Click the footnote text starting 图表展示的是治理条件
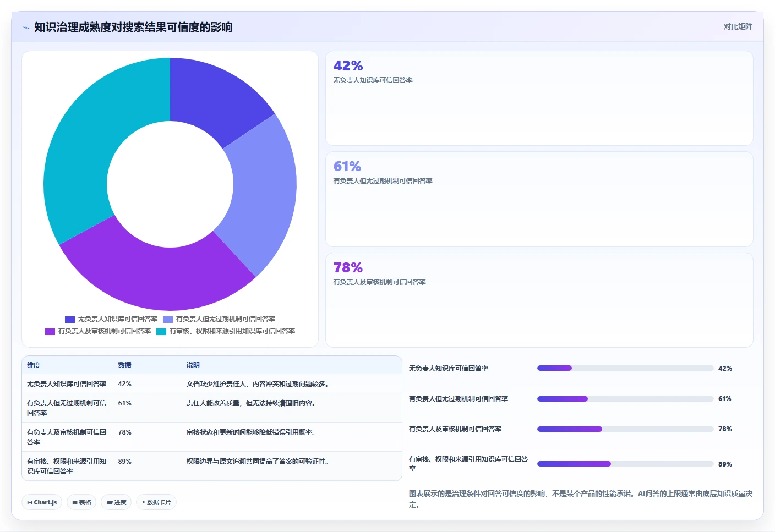Image resolution: width=775 pixels, height=532 pixels. pyautogui.click(x=581, y=499)
